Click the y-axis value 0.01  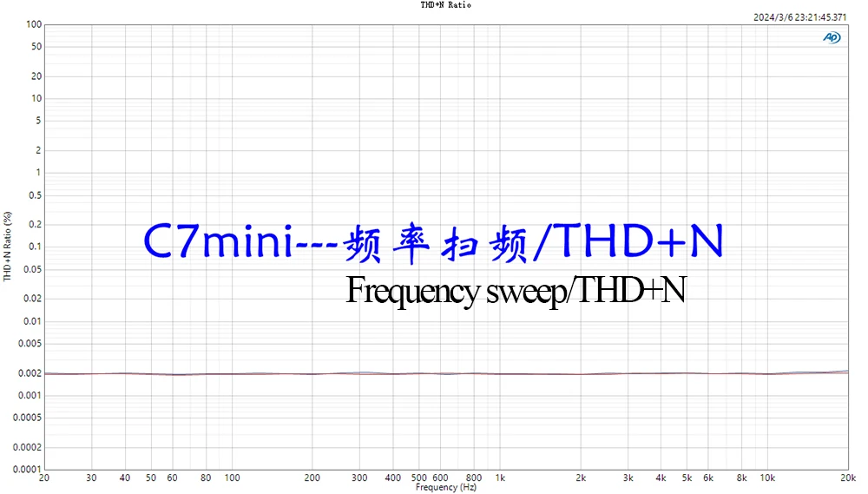tap(32, 321)
